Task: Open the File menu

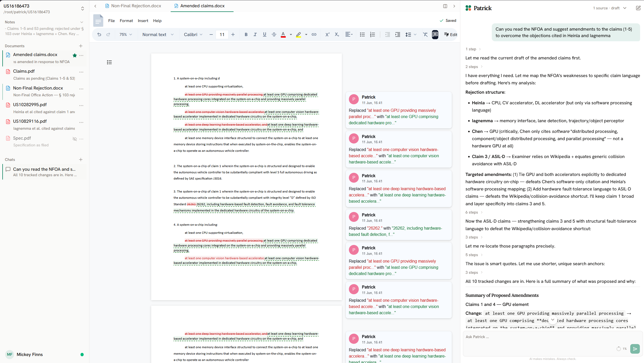Action: (111, 21)
